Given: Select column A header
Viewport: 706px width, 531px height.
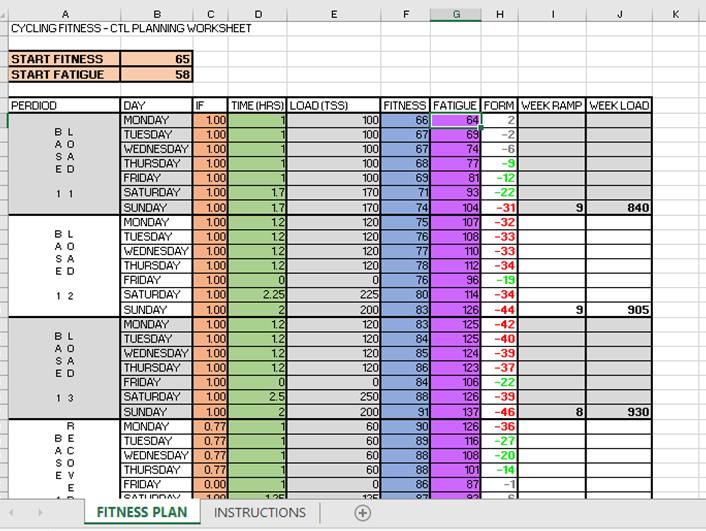Looking at the screenshot, I should click(65, 14).
